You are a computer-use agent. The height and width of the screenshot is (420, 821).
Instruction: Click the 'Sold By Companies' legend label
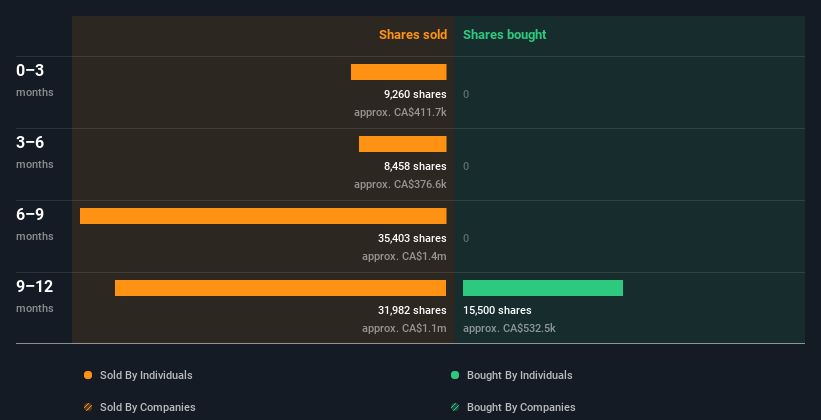tap(148, 407)
